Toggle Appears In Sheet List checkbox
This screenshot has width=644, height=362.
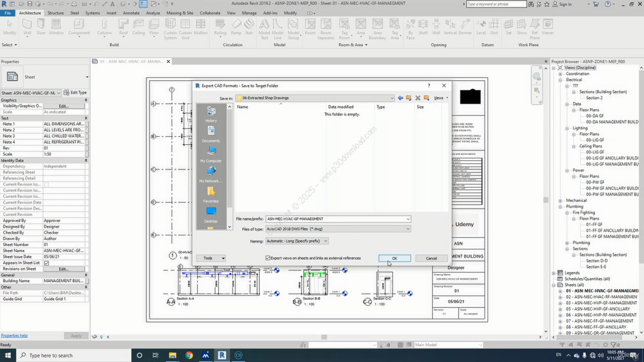pos(46,263)
